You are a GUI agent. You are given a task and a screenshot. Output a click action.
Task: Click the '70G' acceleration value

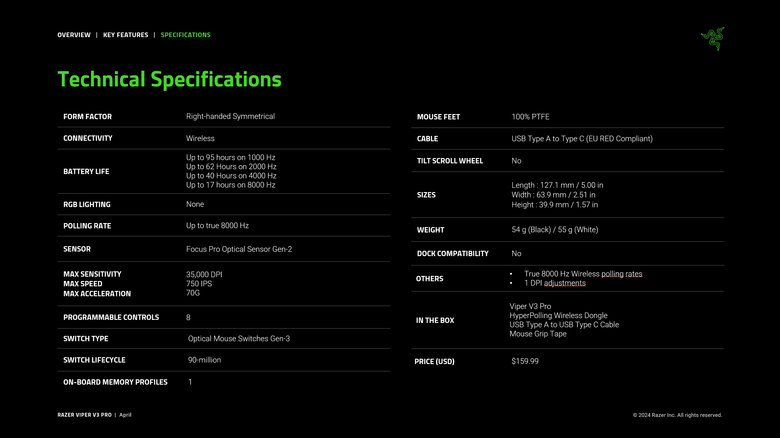pyautogui.click(x=193, y=293)
